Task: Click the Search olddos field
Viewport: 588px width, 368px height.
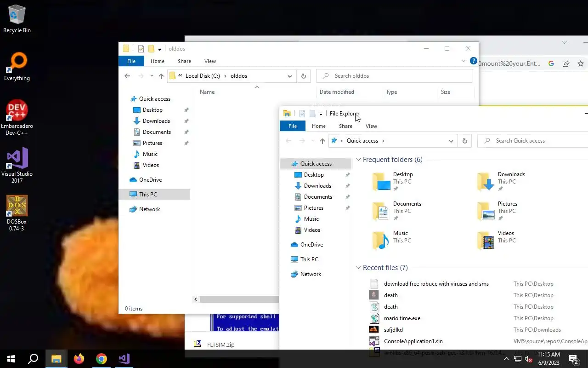Action: tap(395, 76)
